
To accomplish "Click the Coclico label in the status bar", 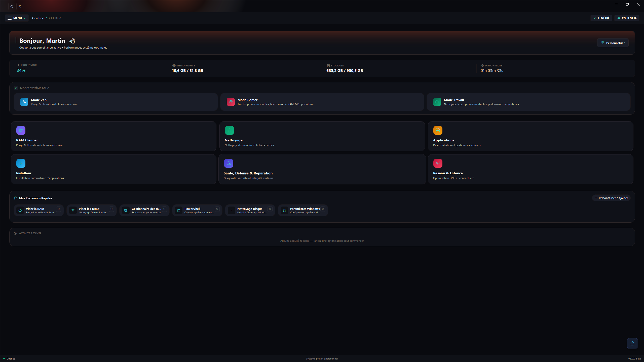I will 11,359.
